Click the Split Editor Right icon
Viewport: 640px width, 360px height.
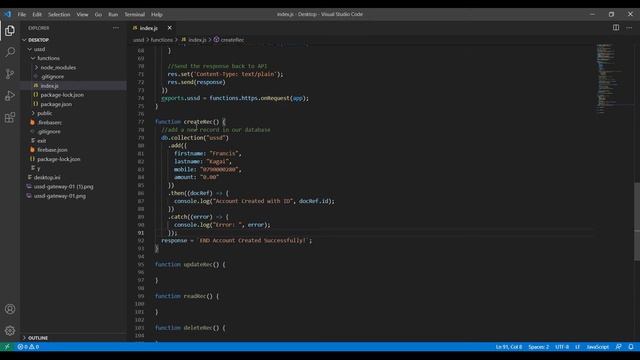[x=616, y=28]
